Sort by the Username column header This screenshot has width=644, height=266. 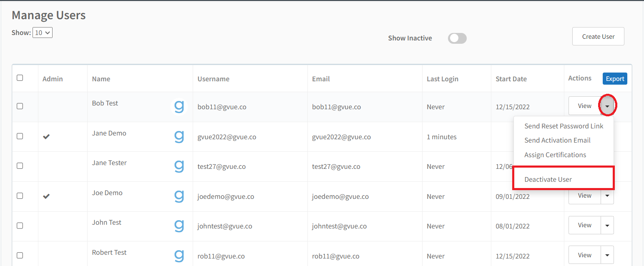point(213,79)
